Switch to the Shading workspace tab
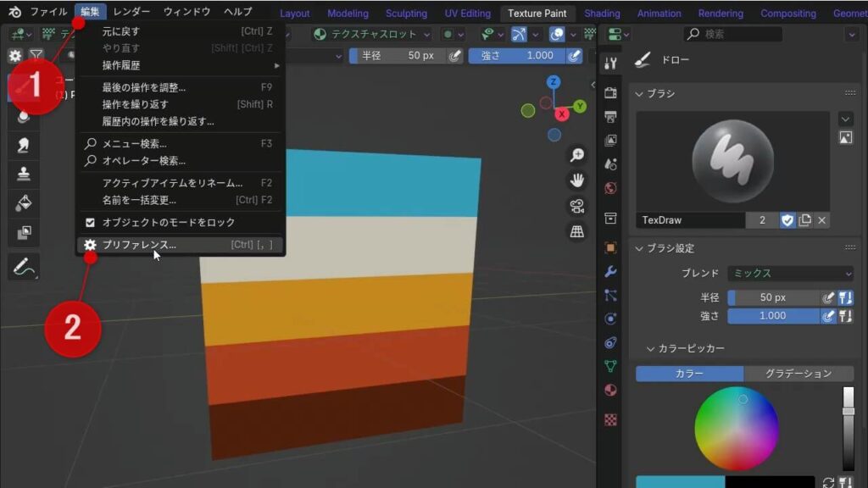 (x=602, y=14)
